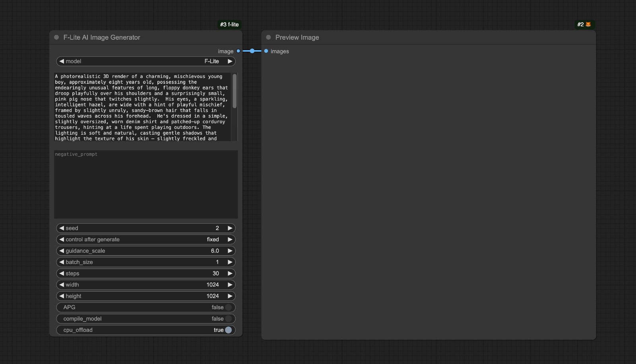The width and height of the screenshot is (636, 364).
Task: Increase width using right arrow
Action: click(x=230, y=285)
